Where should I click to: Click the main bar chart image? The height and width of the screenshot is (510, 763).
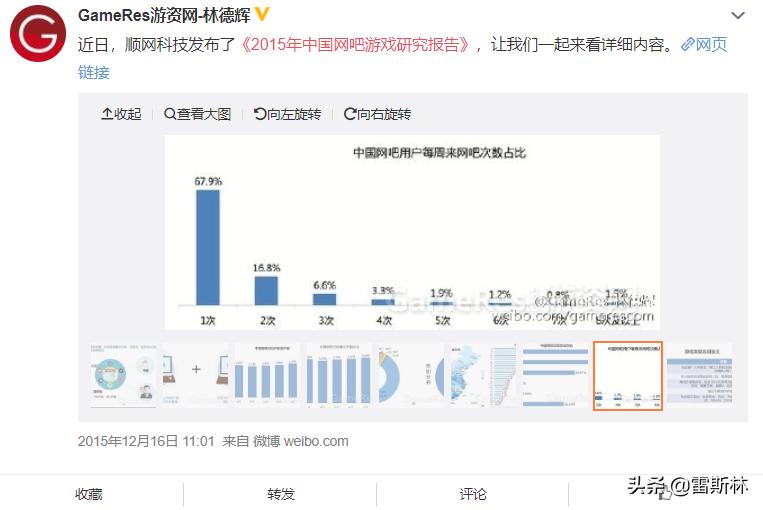[412, 233]
